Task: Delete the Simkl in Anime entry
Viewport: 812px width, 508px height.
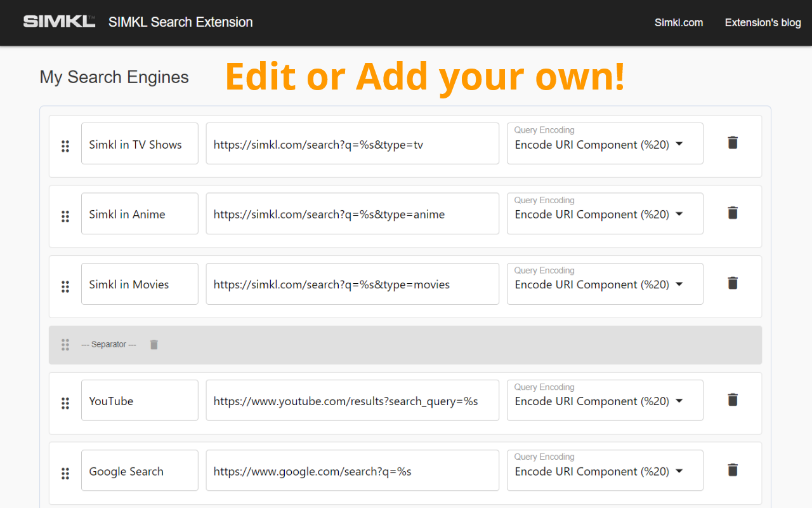Action: click(x=732, y=213)
